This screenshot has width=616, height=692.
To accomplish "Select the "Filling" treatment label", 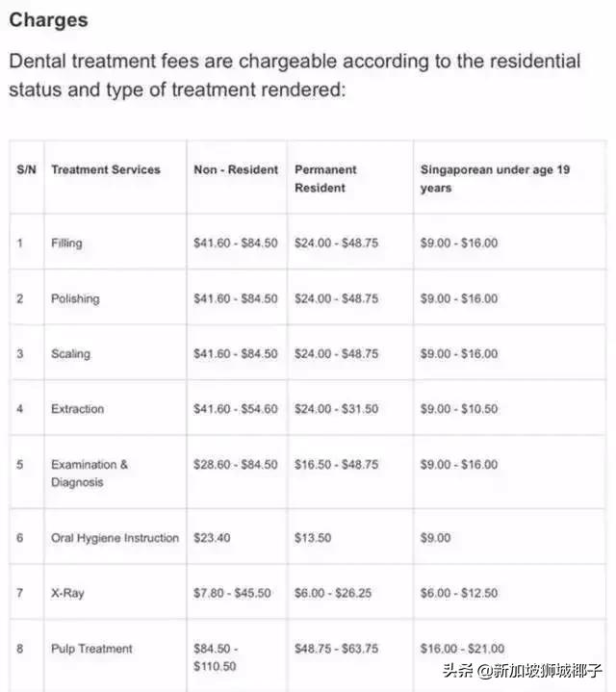I will [66, 243].
